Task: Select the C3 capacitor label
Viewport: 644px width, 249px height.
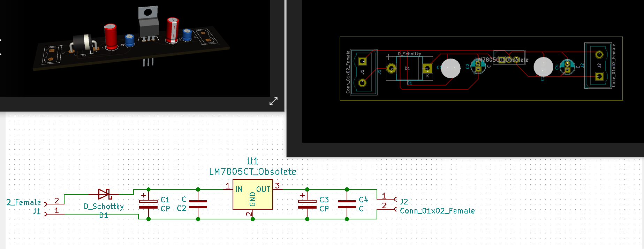Action: point(324,200)
